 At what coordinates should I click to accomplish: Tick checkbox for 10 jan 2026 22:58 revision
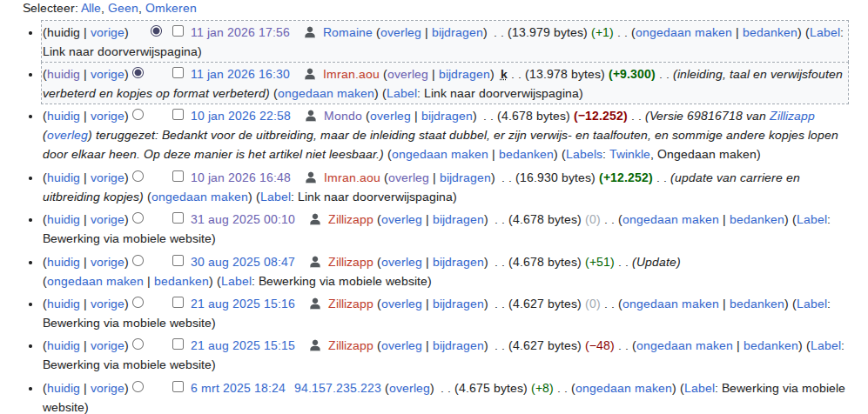click(178, 115)
